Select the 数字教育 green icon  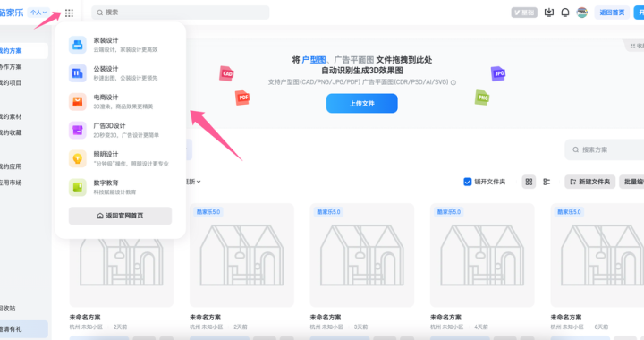(x=77, y=187)
